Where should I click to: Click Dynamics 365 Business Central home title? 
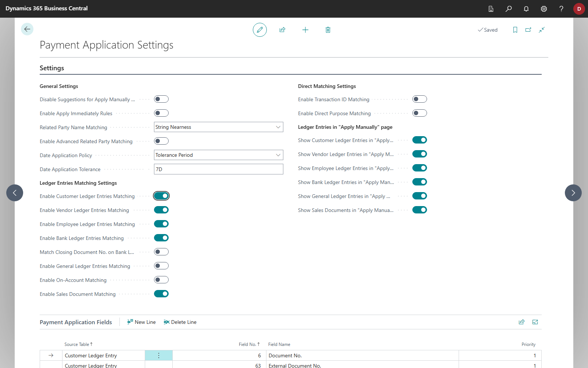tap(47, 8)
